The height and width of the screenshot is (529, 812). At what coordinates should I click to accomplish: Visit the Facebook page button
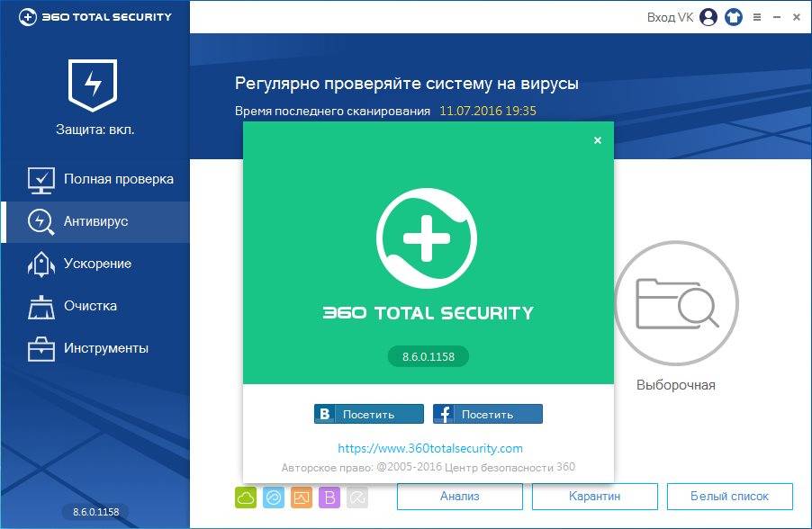[x=488, y=414]
